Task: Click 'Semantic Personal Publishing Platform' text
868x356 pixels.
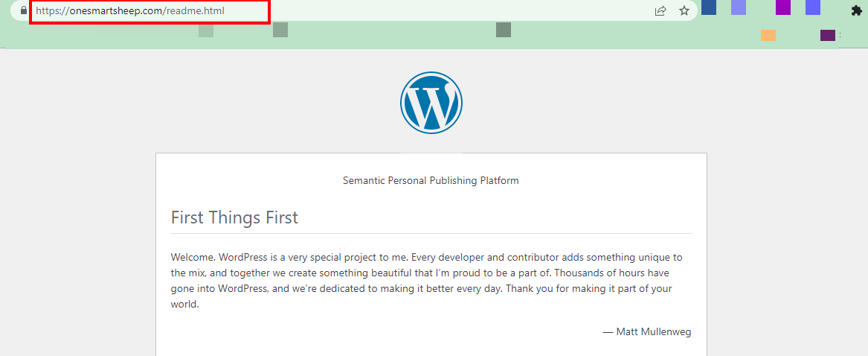Action: (431, 180)
